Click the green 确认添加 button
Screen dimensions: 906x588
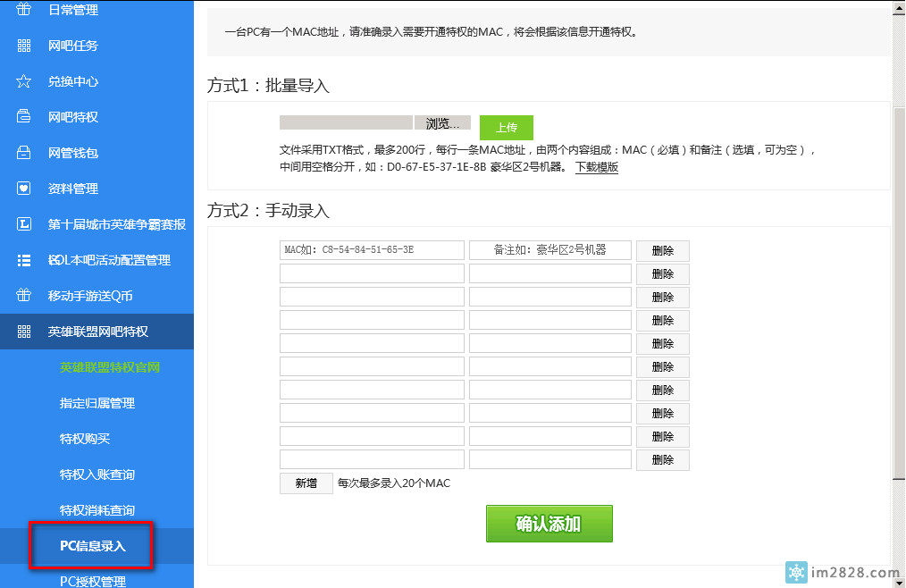[x=549, y=524]
